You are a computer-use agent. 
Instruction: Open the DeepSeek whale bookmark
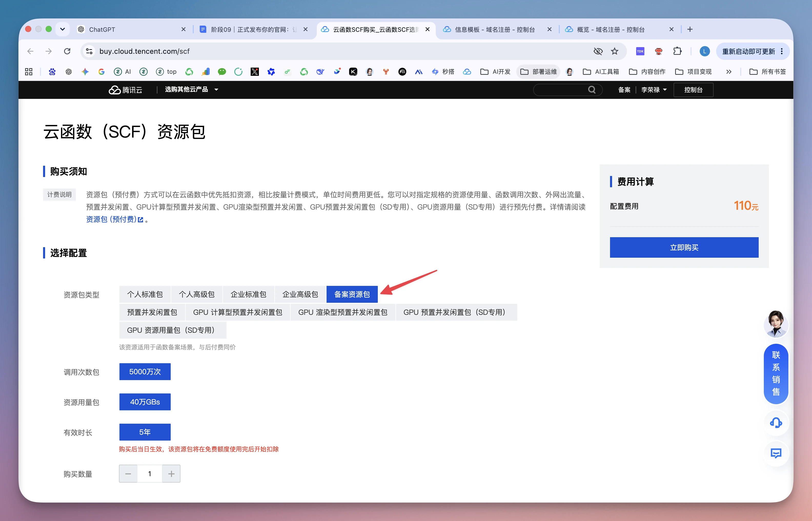[x=320, y=72]
